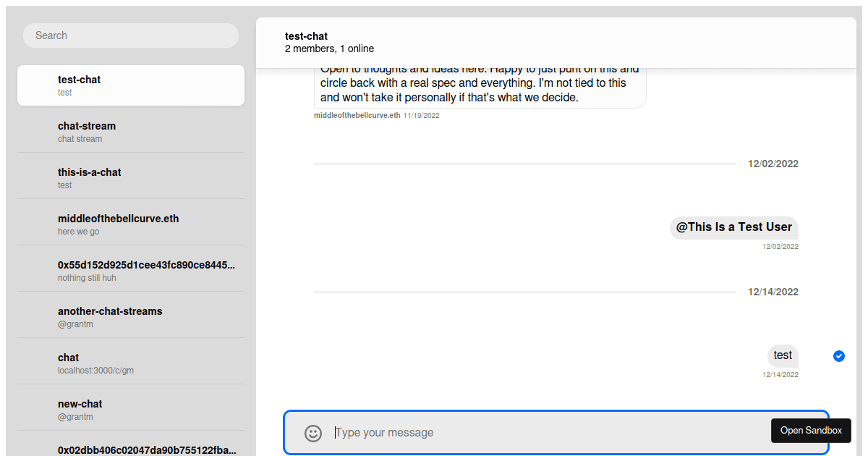Switch to this-is-a-chat conversation
Screen dimensions: 868x456
pos(130,178)
